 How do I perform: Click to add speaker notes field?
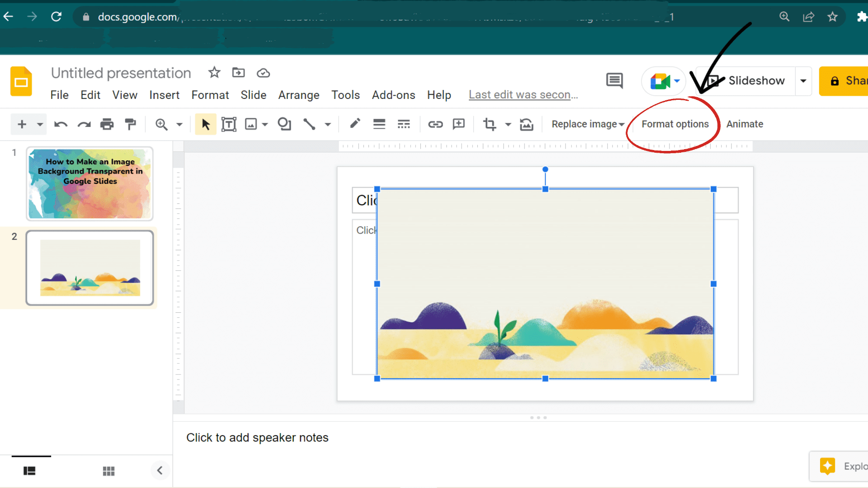[258, 437]
